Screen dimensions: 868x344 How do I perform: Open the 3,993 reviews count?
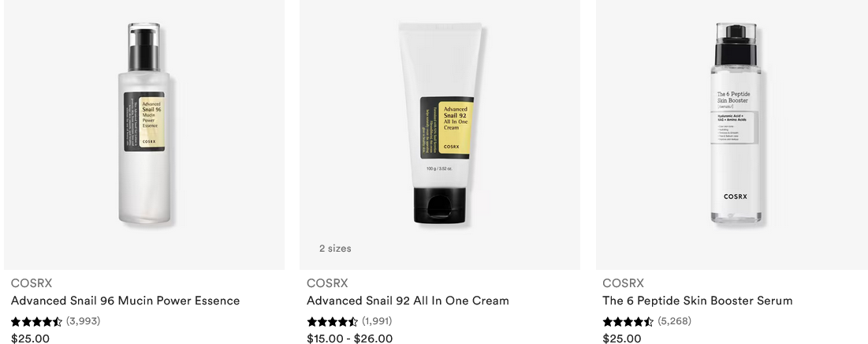pyautogui.click(x=83, y=321)
